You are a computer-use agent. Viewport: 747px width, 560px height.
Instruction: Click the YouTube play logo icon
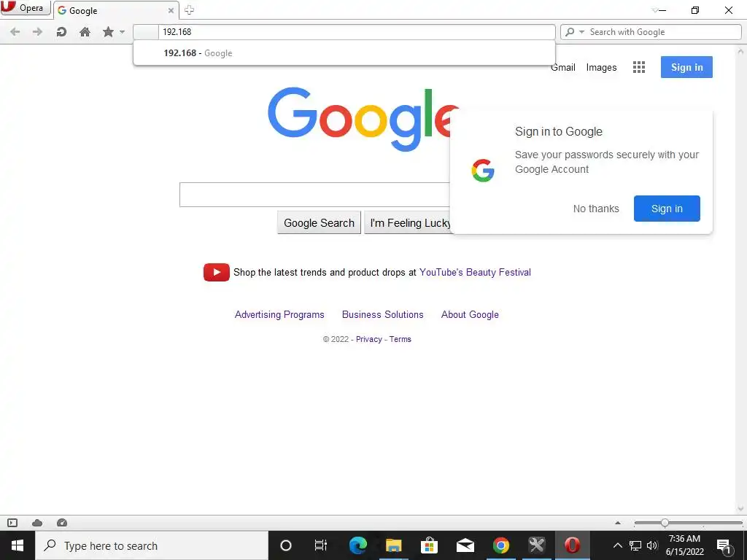coord(216,273)
